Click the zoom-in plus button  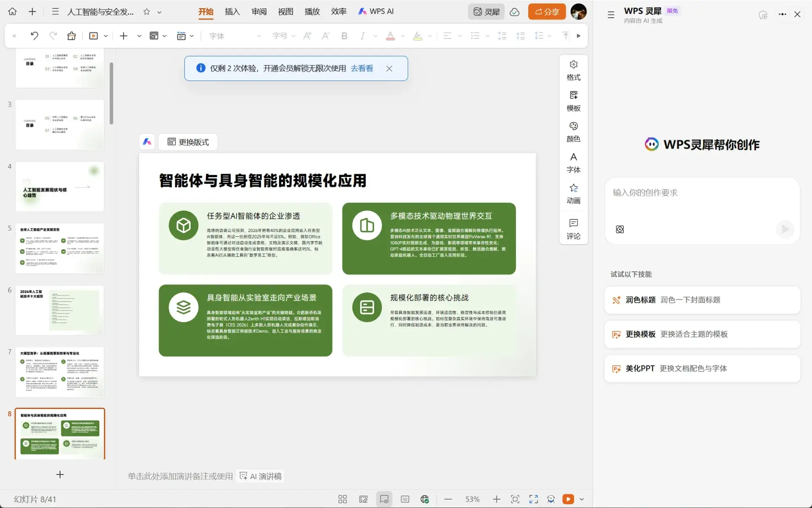pyautogui.click(x=496, y=499)
